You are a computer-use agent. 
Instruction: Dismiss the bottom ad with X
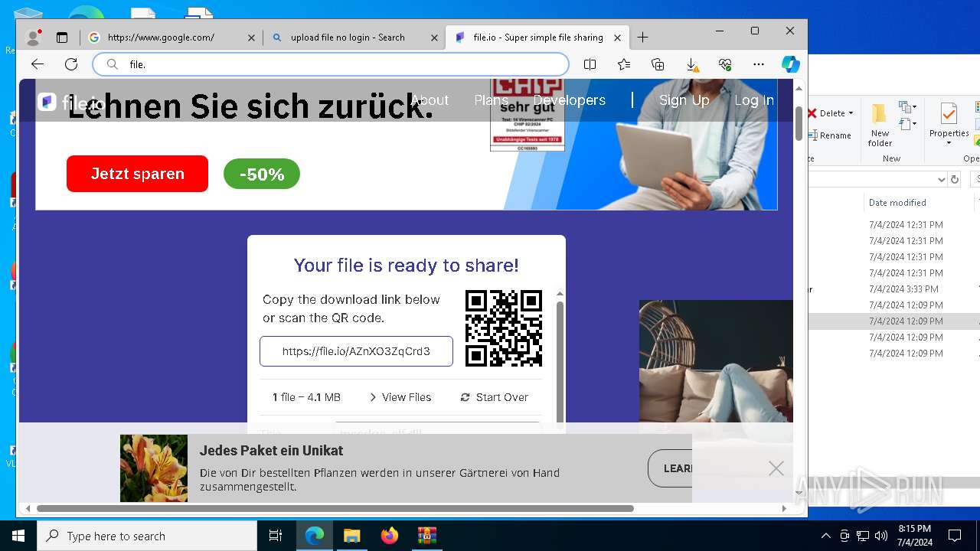point(776,468)
